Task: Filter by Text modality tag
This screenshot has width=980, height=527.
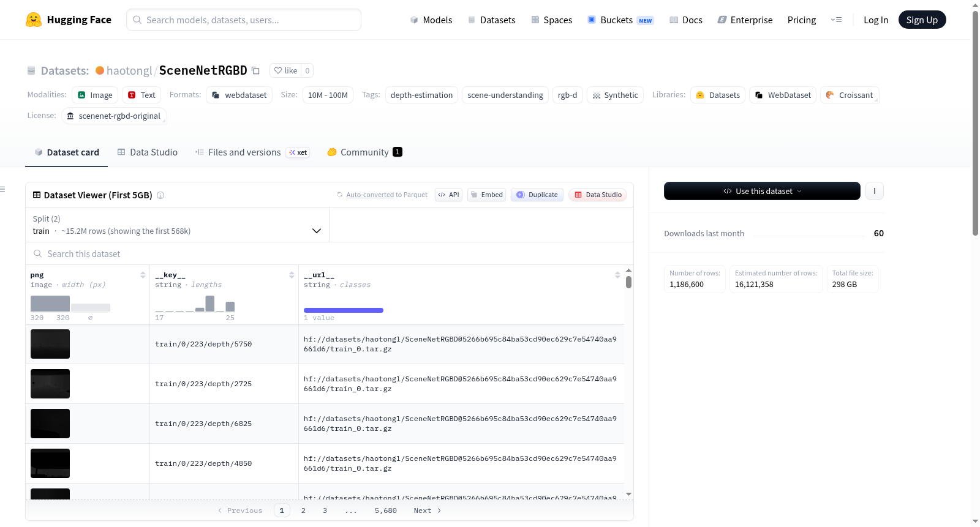Action: [x=141, y=95]
